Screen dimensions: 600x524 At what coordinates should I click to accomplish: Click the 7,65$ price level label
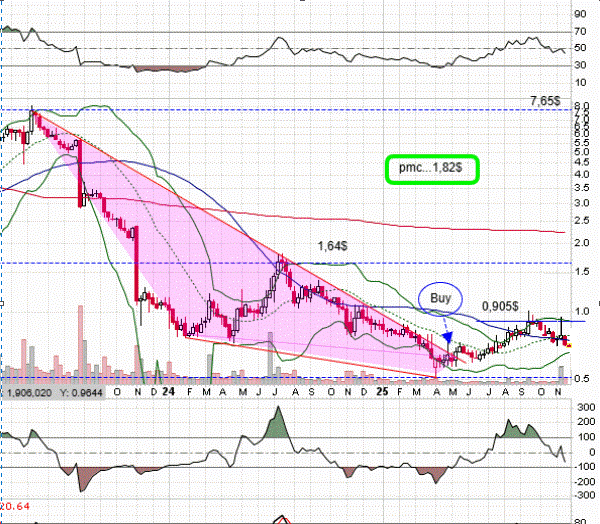546,102
